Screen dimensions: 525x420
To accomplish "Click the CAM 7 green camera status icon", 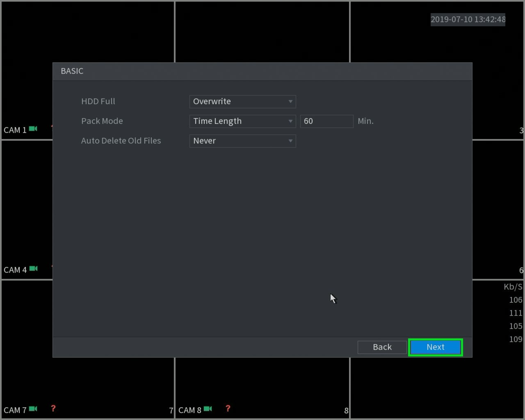I will pos(33,409).
